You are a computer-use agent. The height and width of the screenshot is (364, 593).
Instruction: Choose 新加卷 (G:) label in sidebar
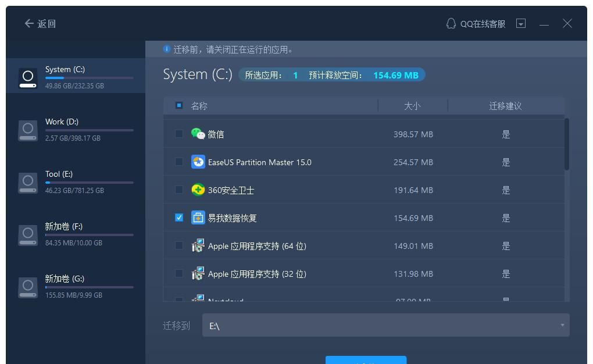point(65,279)
